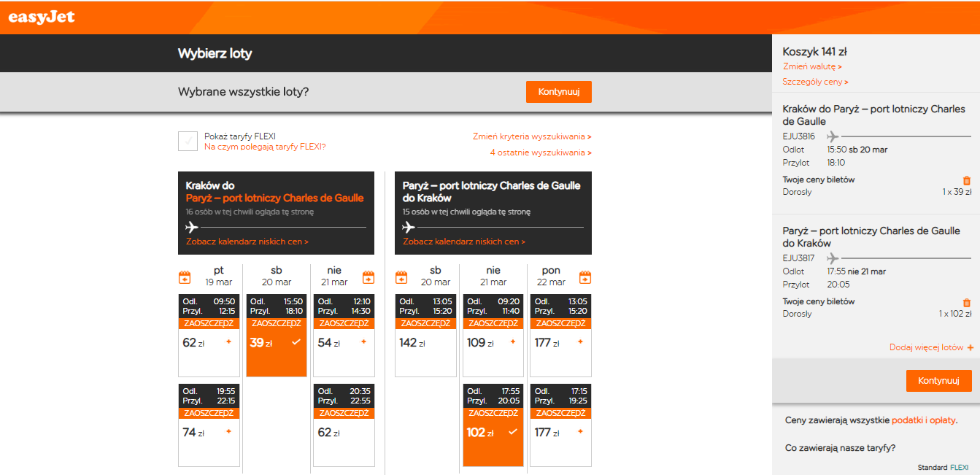This screenshot has height=475, width=980.
Task: Click plus icon on 17:15 Monday 177 zł flight
Action: click(580, 431)
